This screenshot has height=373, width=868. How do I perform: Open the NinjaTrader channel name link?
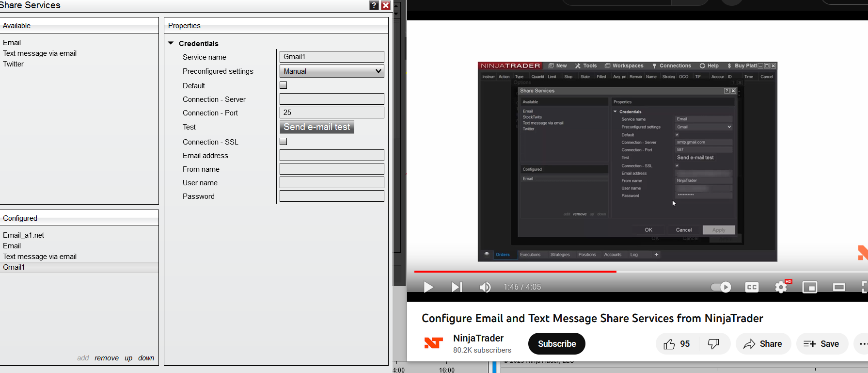point(478,338)
